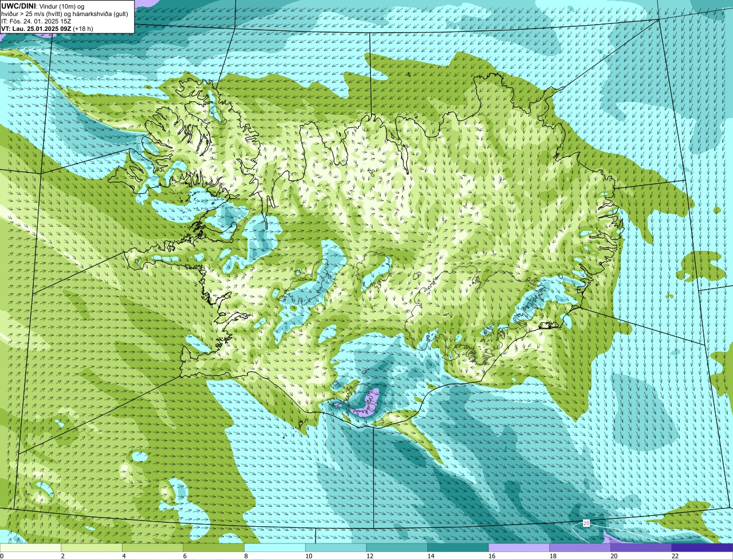733x560 pixels.
Task: Click the '4' scale label
Action: (124, 556)
